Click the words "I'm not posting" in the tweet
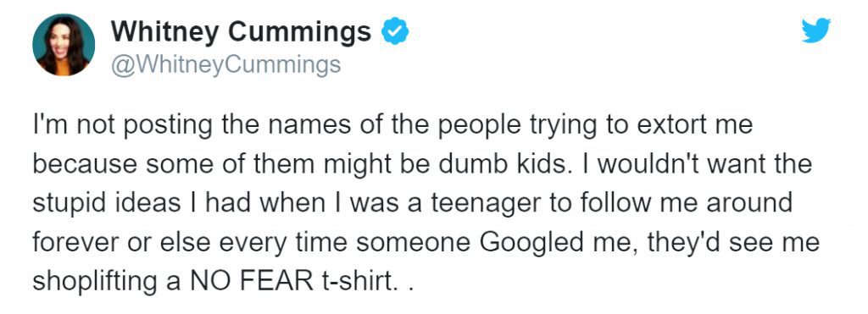Image resolution: width=868 pixels, height=314 pixels. pyautogui.click(x=122, y=125)
